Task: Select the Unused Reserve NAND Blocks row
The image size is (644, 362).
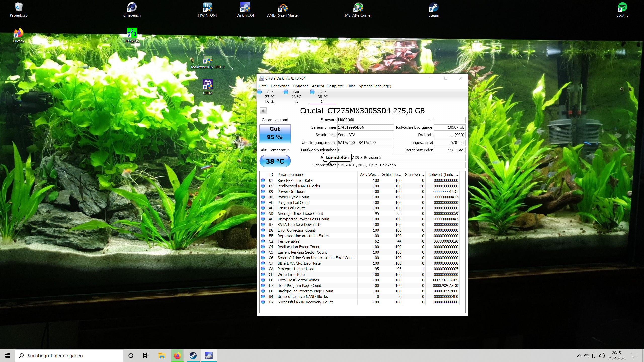Action: coord(359,296)
